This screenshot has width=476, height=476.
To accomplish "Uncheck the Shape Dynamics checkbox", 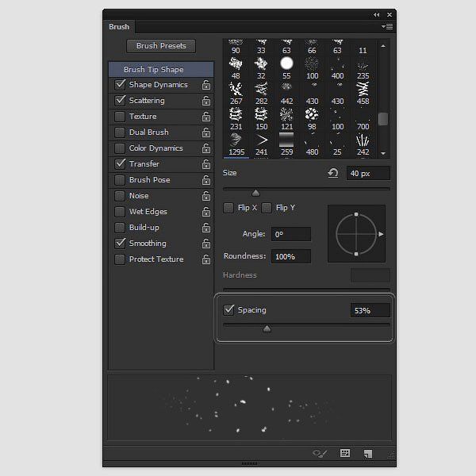I will tap(120, 85).
